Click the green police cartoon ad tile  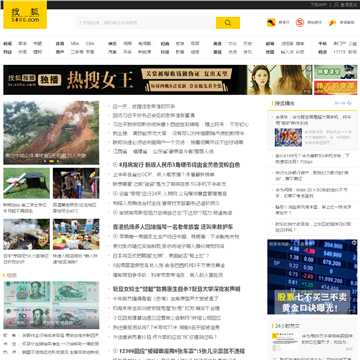[336, 72]
